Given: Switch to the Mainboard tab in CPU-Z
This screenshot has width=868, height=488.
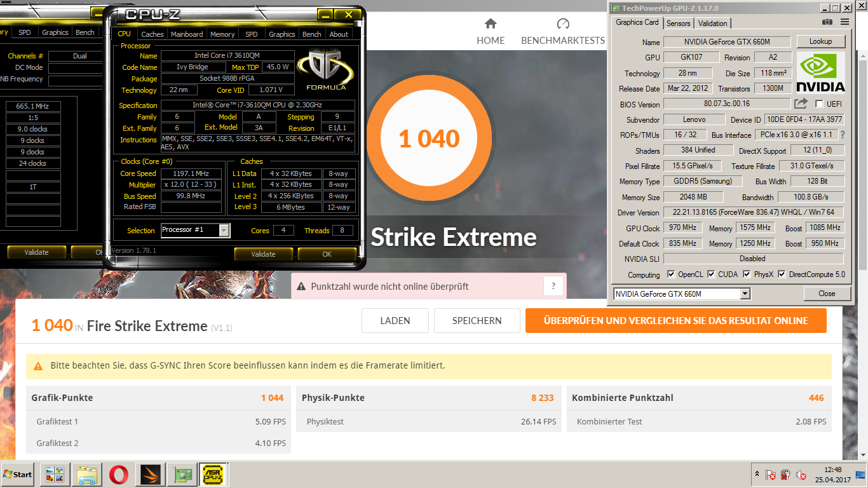Looking at the screenshot, I should (x=187, y=34).
